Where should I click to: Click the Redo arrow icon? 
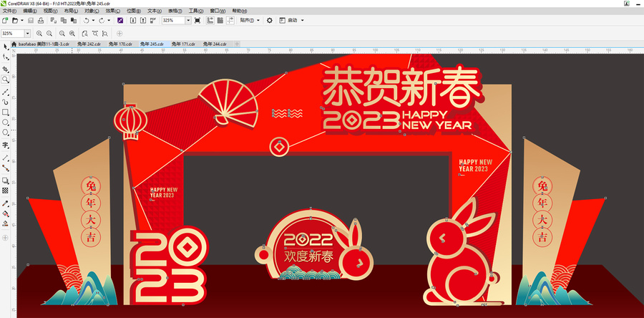point(102,20)
